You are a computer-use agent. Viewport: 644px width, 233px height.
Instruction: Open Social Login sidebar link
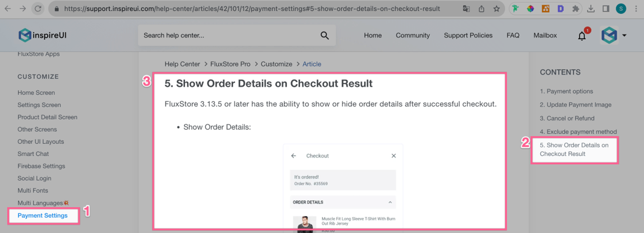point(34,178)
